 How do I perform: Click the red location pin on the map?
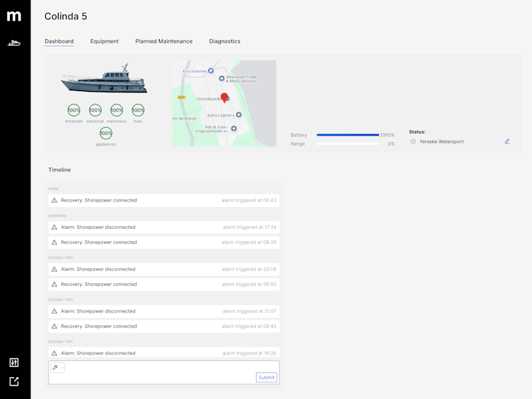[224, 98]
